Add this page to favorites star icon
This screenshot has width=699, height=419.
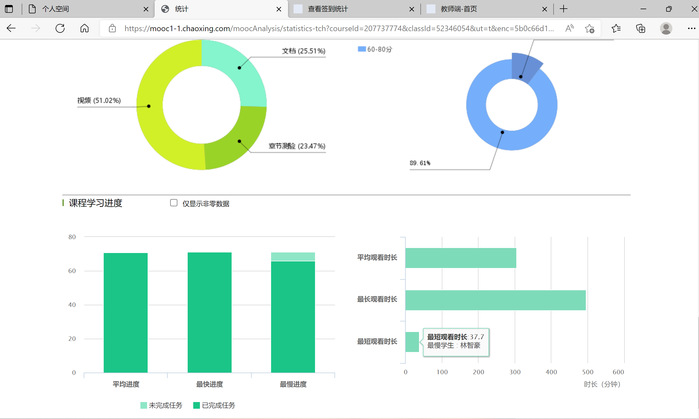point(589,29)
